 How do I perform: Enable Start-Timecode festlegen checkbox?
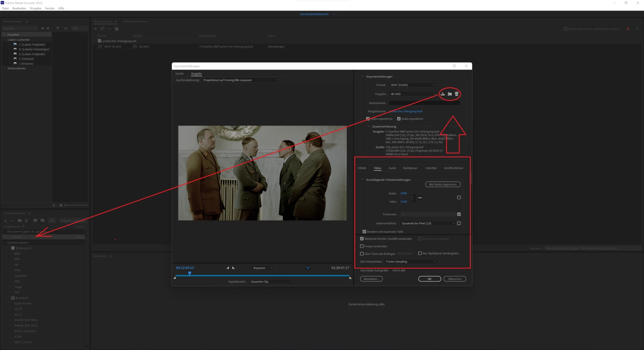(362, 254)
